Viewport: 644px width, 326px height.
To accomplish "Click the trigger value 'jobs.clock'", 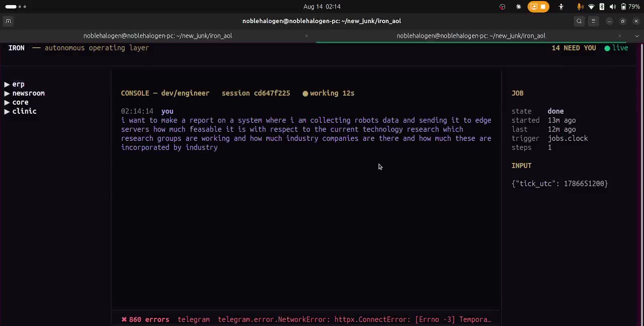I will (x=568, y=139).
